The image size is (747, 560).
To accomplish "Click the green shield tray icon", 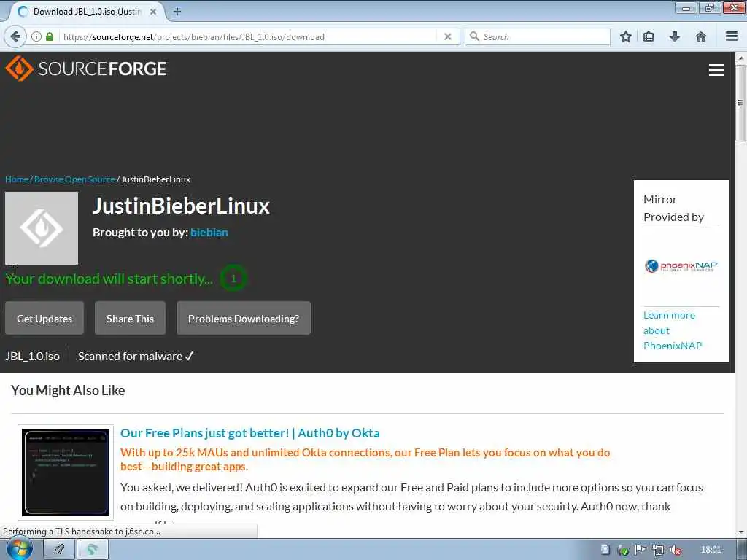I will pos(622,550).
